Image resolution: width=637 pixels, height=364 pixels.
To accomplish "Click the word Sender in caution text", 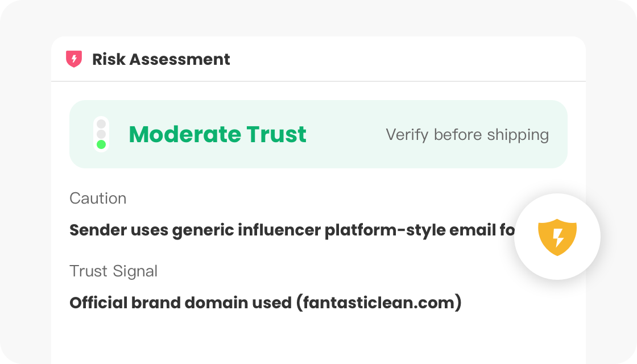I will 98,231.
